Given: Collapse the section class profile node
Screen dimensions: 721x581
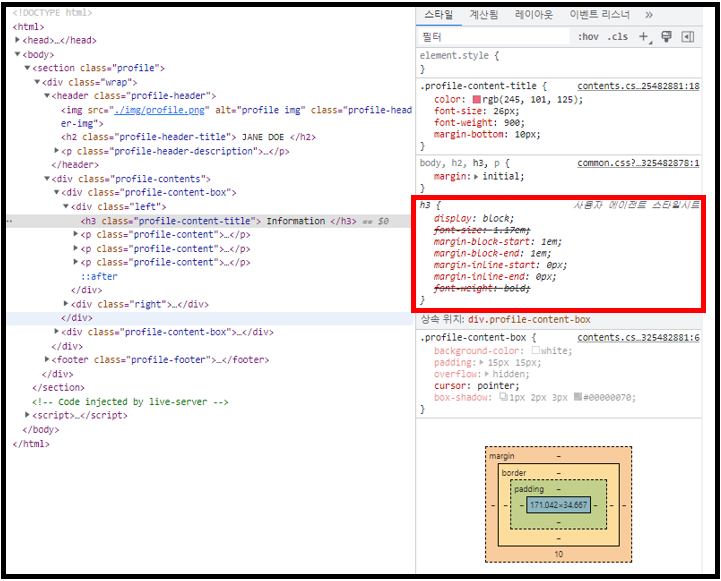Looking at the screenshot, I should click(x=27, y=68).
